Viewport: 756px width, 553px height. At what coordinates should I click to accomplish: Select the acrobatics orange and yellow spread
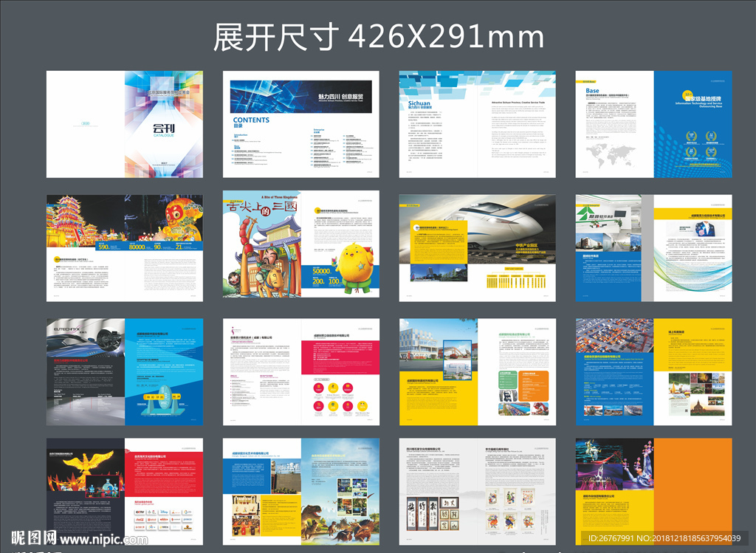point(654,492)
